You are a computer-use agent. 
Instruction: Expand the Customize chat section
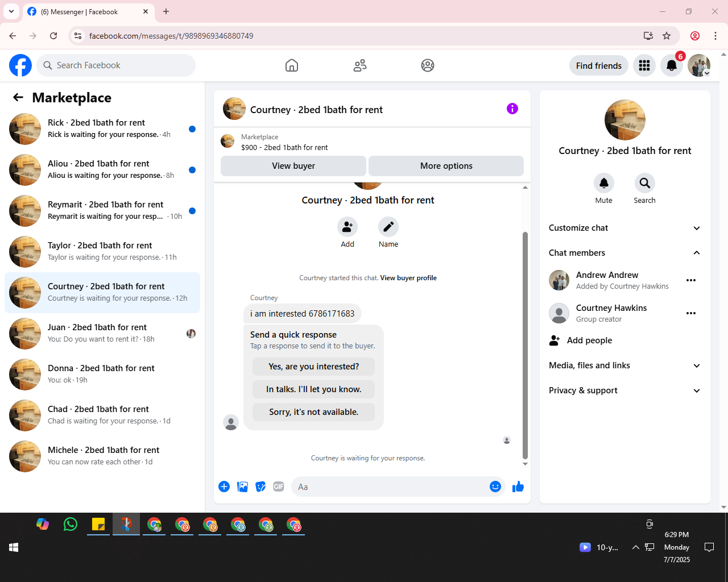tap(625, 228)
